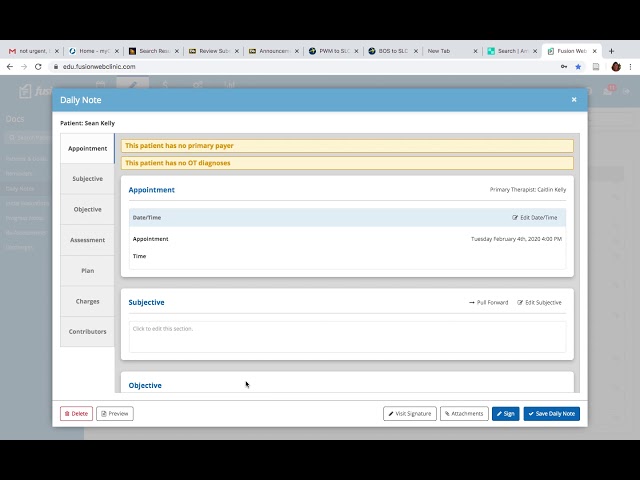640x480 pixels.
Task: Click the address bar URL
Action: 99,67
